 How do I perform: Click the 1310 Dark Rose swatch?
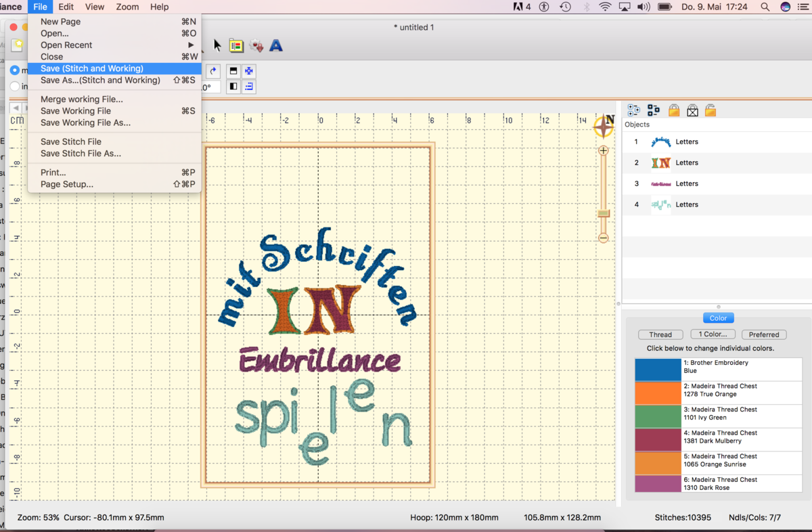tap(658, 484)
